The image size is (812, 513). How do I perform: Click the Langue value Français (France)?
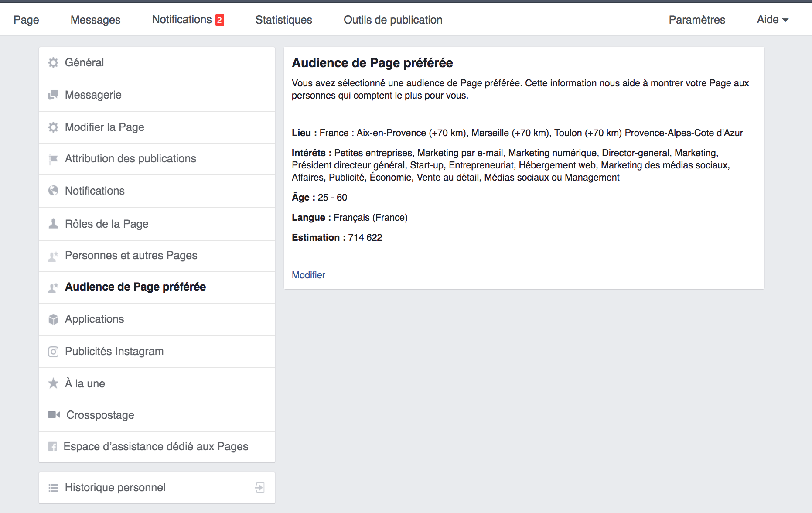[x=371, y=218]
